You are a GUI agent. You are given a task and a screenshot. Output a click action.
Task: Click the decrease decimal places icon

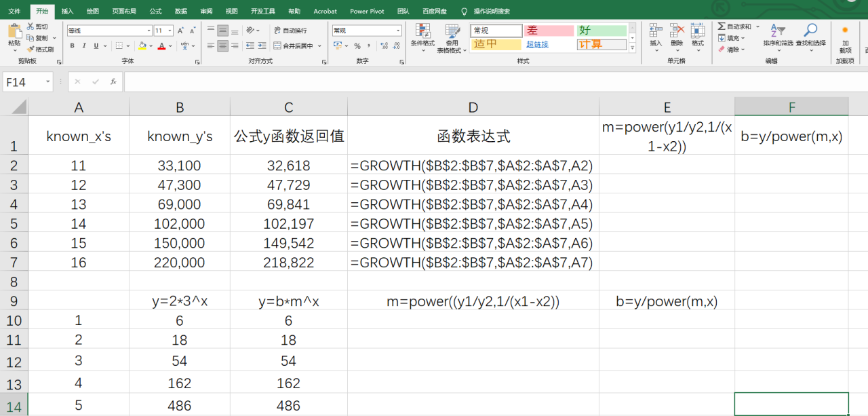tap(396, 46)
